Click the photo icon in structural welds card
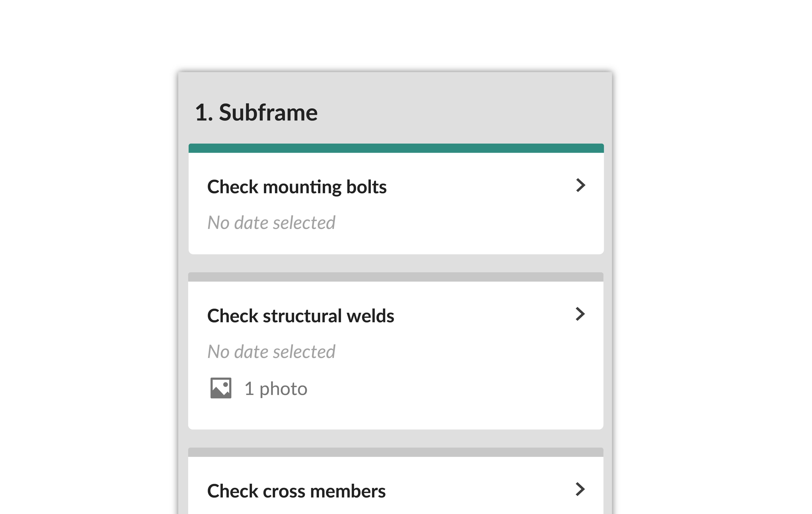The width and height of the screenshot is (812, 514). click(221, 388)
